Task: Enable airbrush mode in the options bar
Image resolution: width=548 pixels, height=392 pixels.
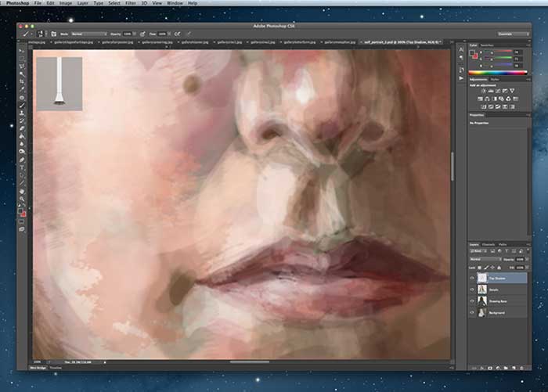Action: tap(178, 34)
